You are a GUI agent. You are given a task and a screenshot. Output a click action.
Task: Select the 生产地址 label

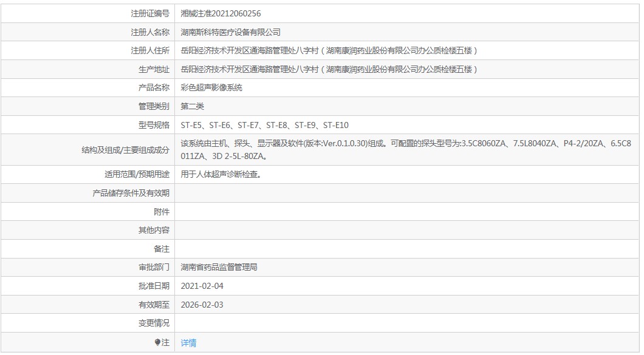(x=154, y=69)
